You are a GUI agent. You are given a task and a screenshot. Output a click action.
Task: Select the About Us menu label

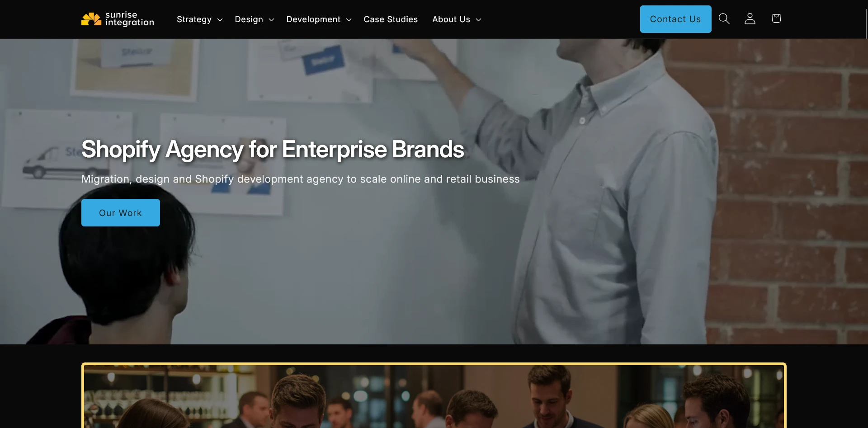coord(451,19)
